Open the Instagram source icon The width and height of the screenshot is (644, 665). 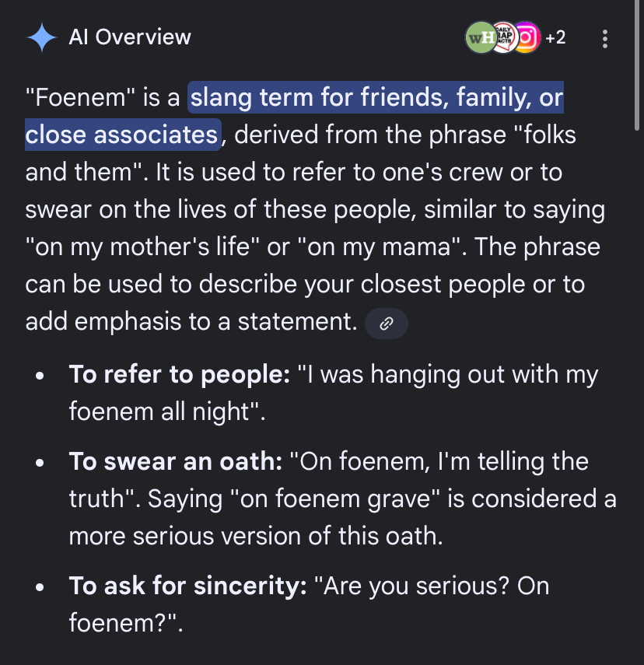(x=527, y=37)
